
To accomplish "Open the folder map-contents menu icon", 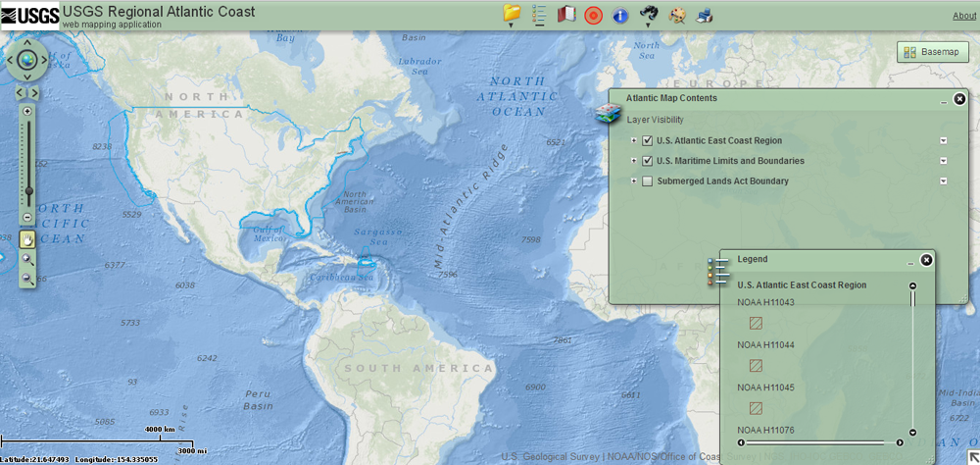I will coord(512,13).
